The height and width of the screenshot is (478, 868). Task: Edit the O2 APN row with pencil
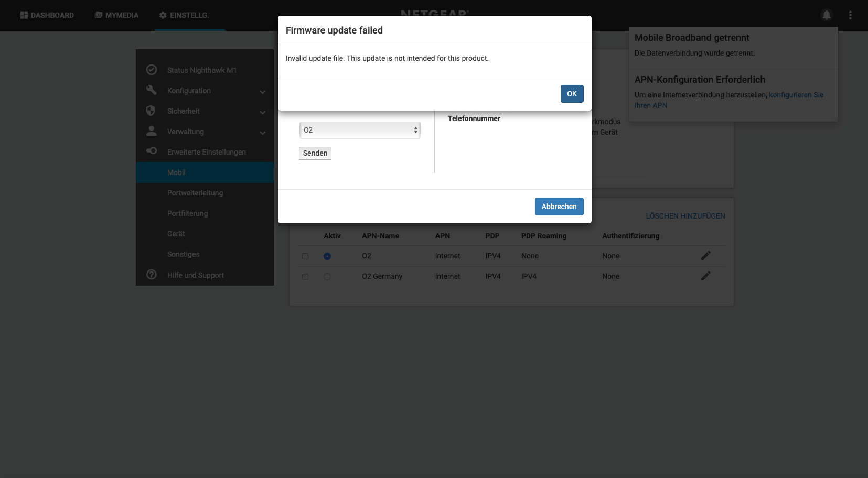pyautogui.click(x=706, y=255)
